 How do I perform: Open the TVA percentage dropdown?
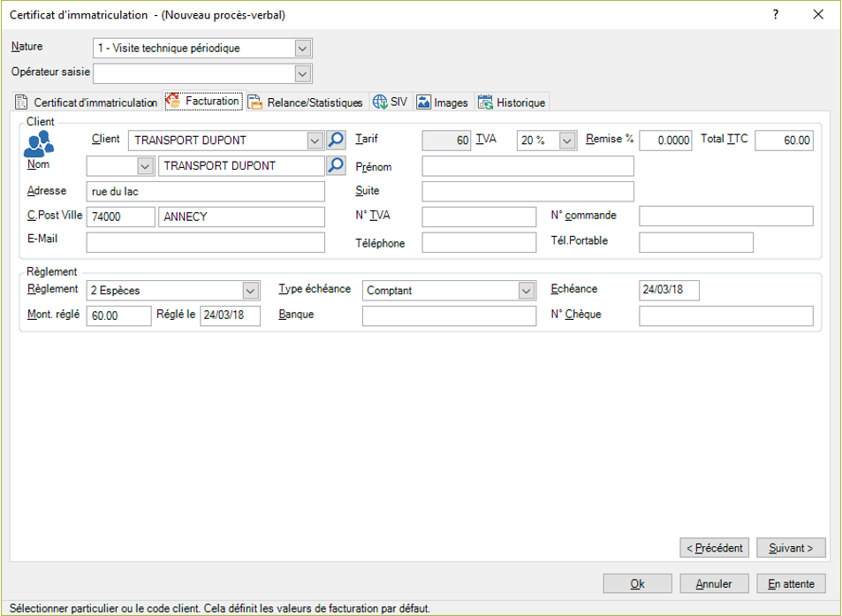(x=566, y=140)
